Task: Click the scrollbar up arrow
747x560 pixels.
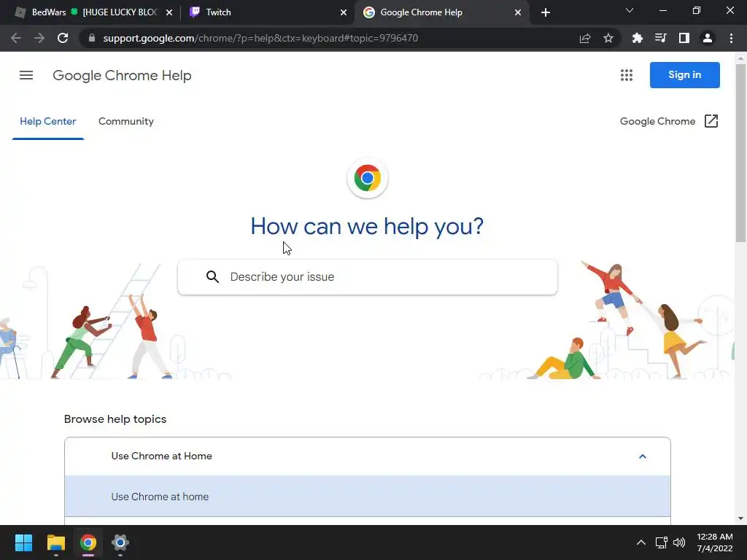Action: point(740,58)
